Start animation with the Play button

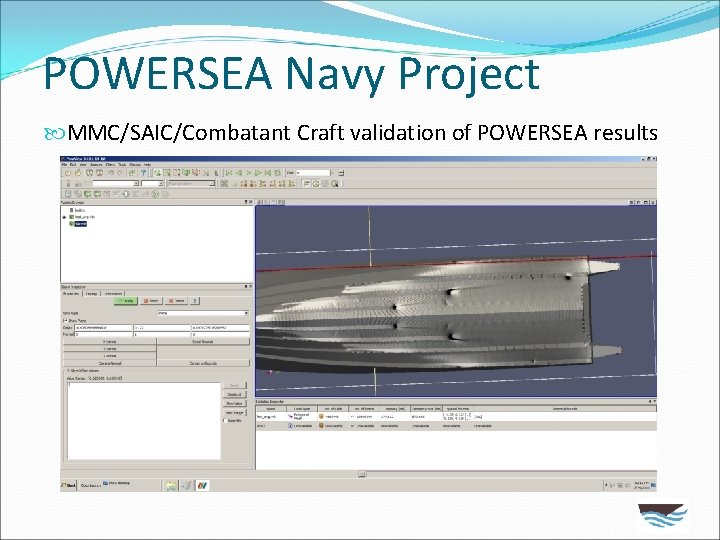tap(248, 173)
